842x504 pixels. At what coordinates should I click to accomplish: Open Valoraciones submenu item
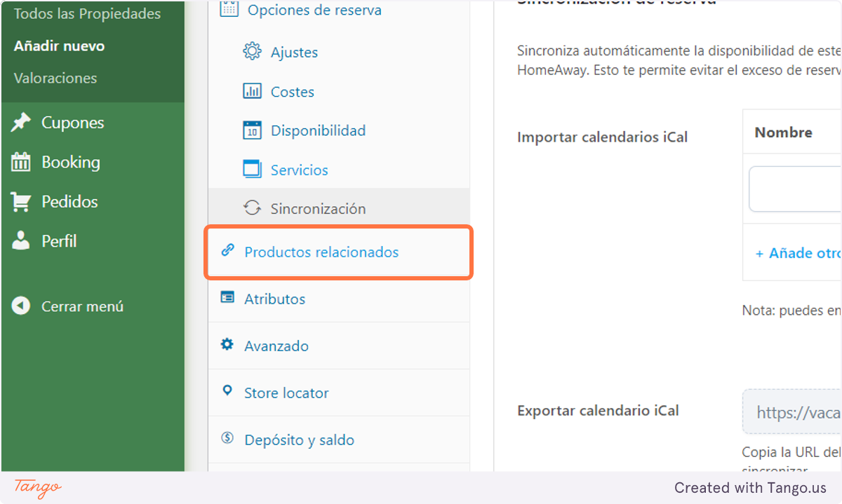55,78
